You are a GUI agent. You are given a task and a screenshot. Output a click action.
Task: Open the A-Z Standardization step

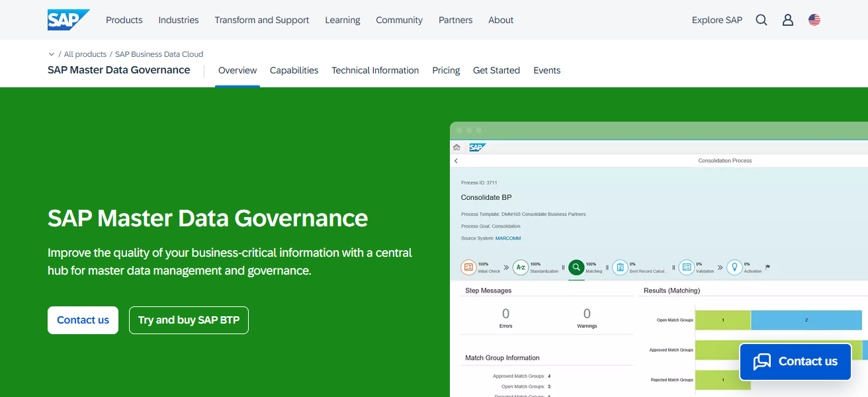pos(521,267)
